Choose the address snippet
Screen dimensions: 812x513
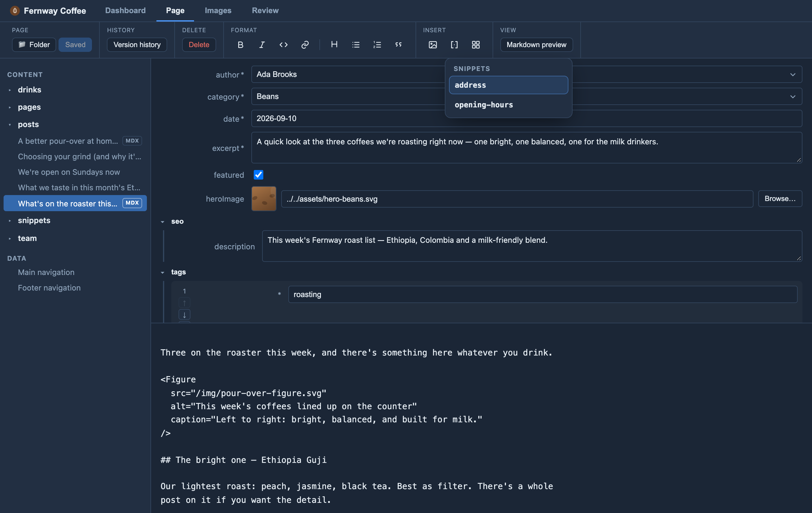coord(508,85)
